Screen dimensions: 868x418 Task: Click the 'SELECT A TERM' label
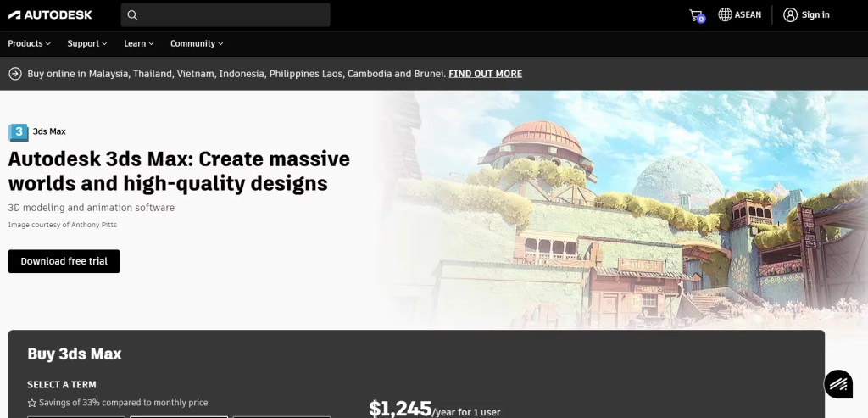(61, 385)
